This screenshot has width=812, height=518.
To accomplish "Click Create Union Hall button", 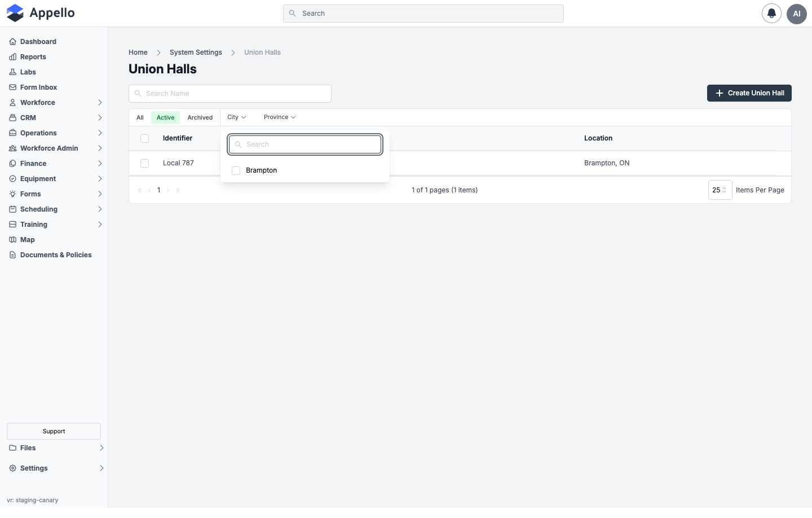I will click(x=749, y=93).
